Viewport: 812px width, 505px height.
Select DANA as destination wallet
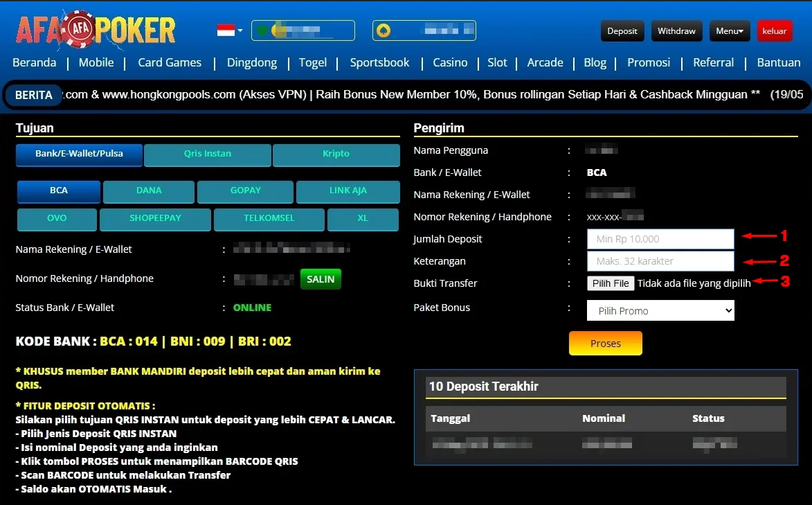click(x=149, y=191)
